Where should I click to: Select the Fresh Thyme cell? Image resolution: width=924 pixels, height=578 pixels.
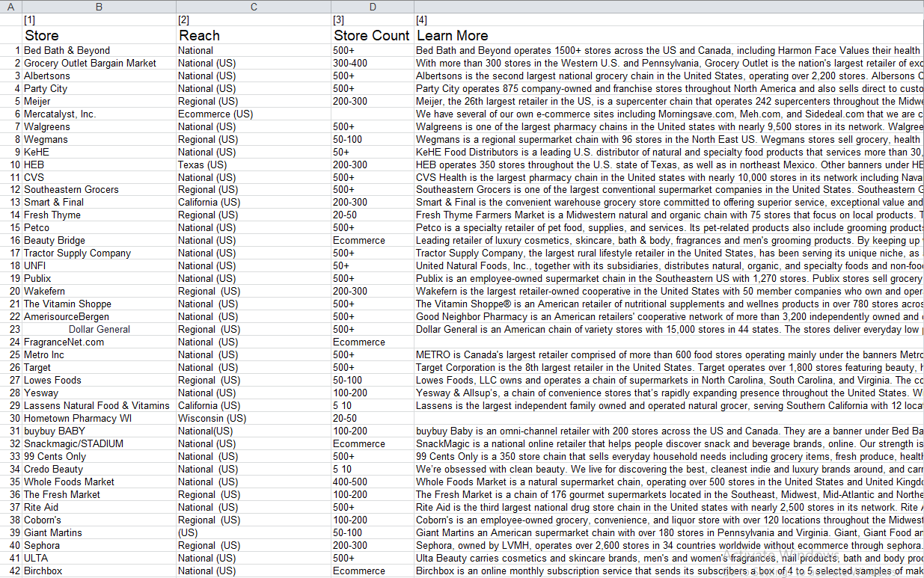pyautogui.click(x=99, y=215)
